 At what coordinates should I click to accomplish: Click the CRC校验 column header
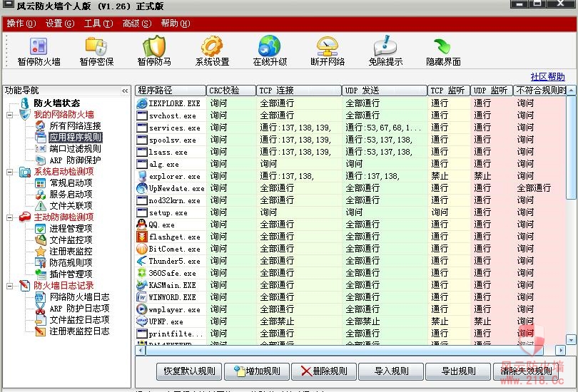[231, 91]
